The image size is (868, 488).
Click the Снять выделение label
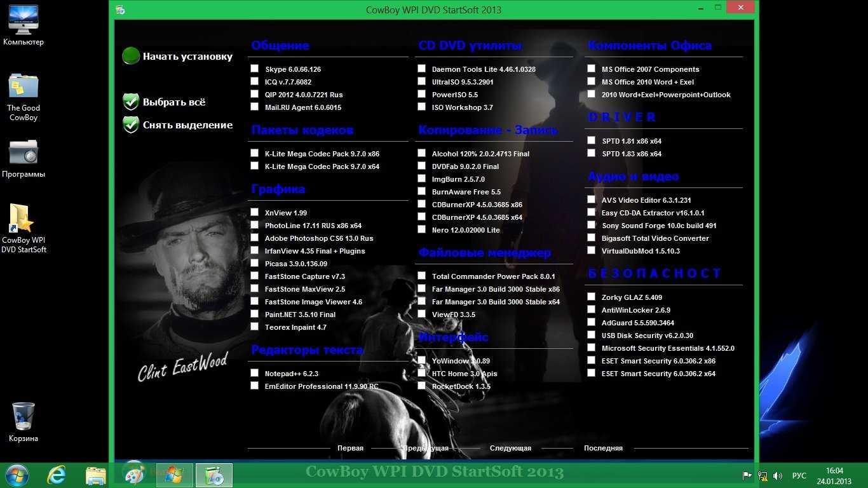(187, 125)
